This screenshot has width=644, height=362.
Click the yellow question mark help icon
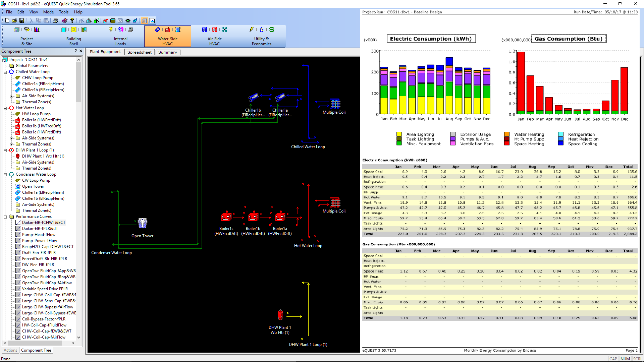click(72, 20)
